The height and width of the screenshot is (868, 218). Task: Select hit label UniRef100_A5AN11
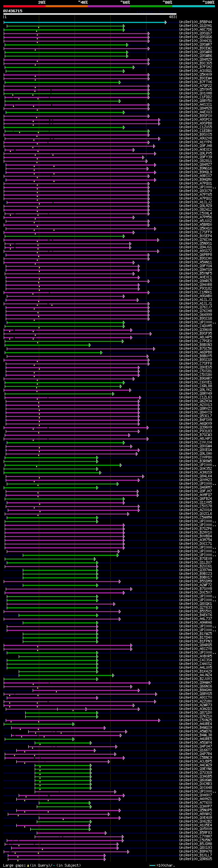196,262
